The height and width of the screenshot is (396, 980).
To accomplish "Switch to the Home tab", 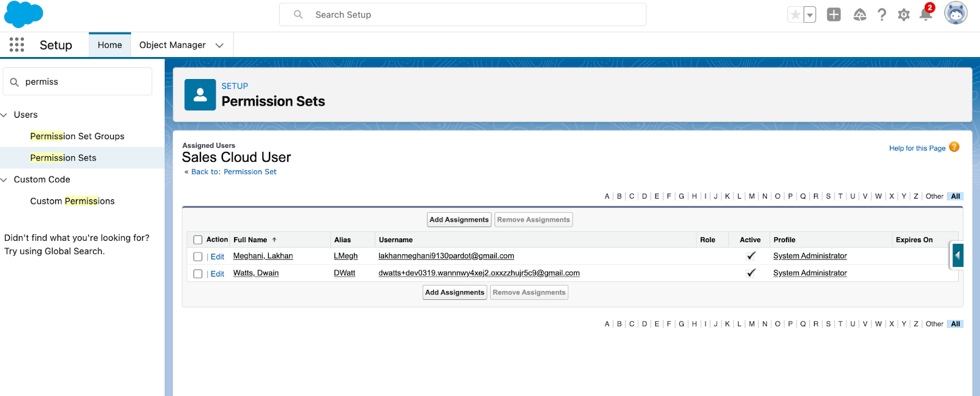I will [110, 45].
